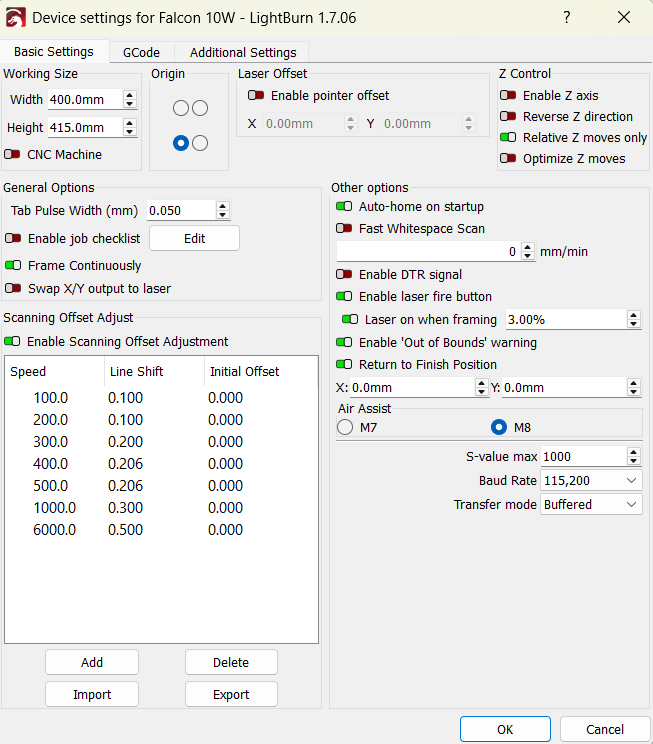
Task: Select the 300.0 speed row
Action: pos(161,442)
